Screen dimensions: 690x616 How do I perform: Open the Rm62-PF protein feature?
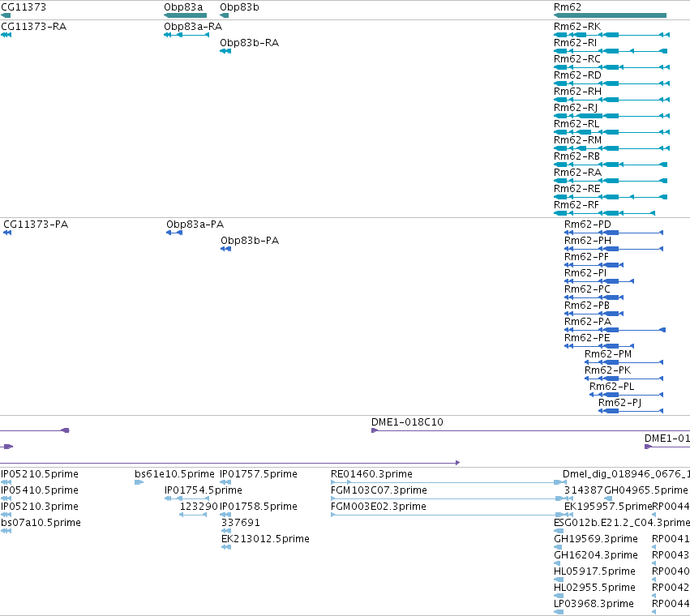coord(586,257)
